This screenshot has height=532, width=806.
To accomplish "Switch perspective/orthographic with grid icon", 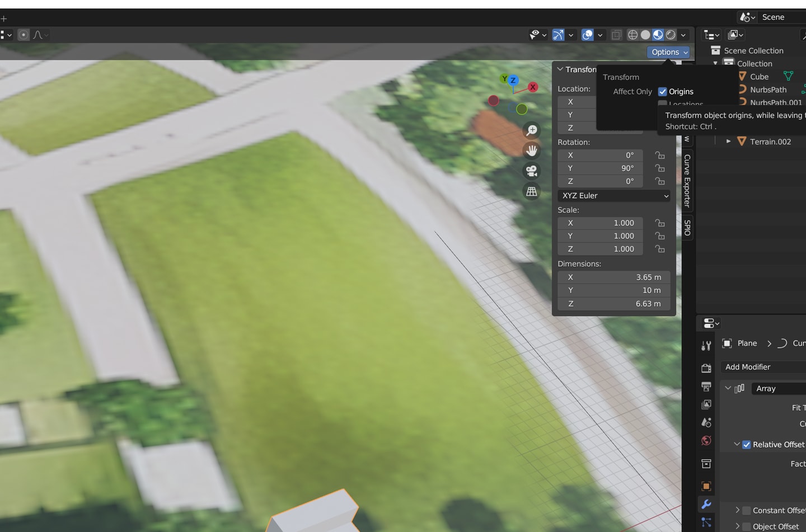I will pos(532,191).
